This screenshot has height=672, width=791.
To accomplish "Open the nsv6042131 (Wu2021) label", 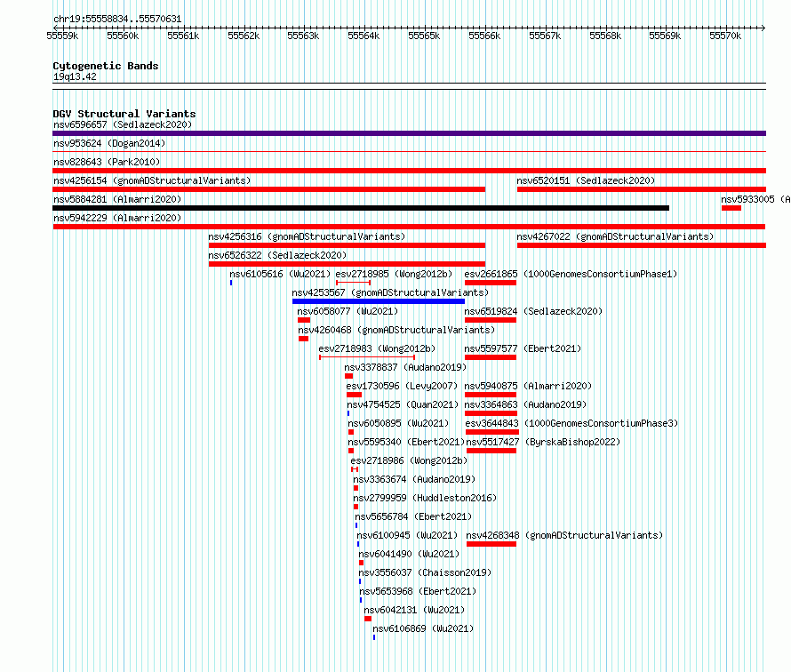I will pyautogui.click(x=414, y=610).
